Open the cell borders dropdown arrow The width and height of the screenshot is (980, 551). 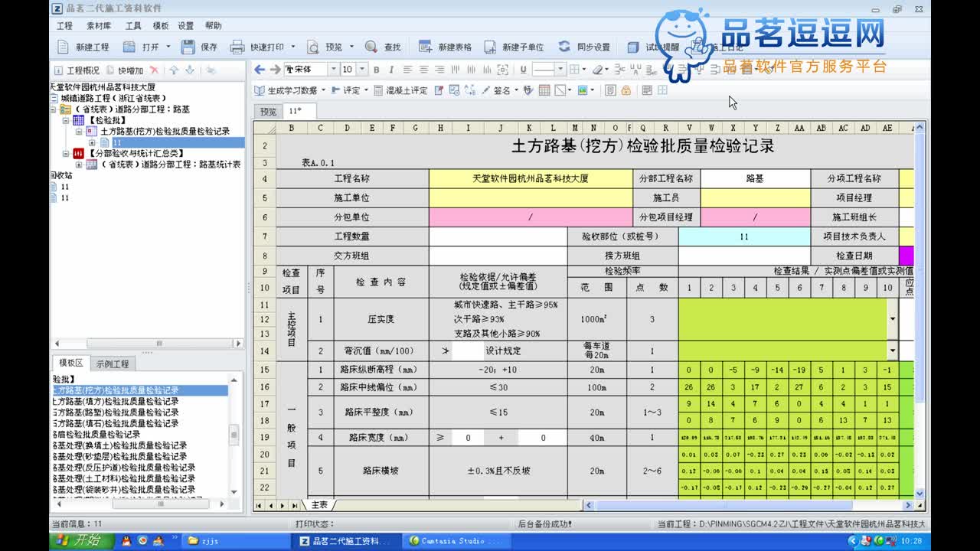tap(586, 70)
